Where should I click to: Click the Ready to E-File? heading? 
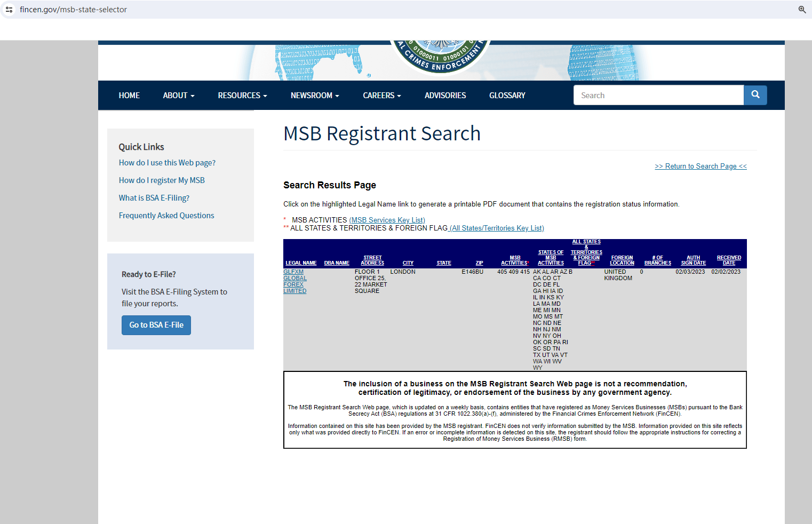(149, 274)
